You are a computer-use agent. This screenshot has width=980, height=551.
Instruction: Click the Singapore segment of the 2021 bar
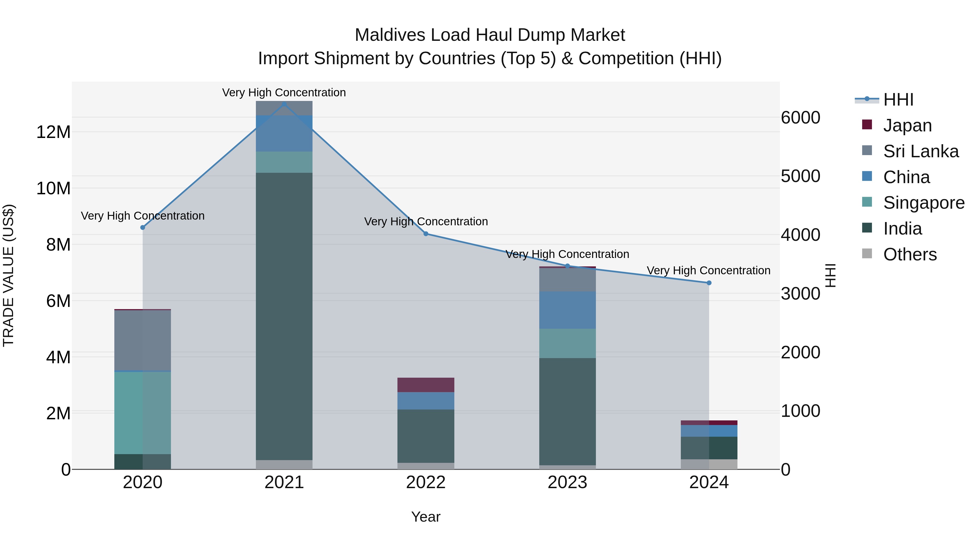(284, 162)
